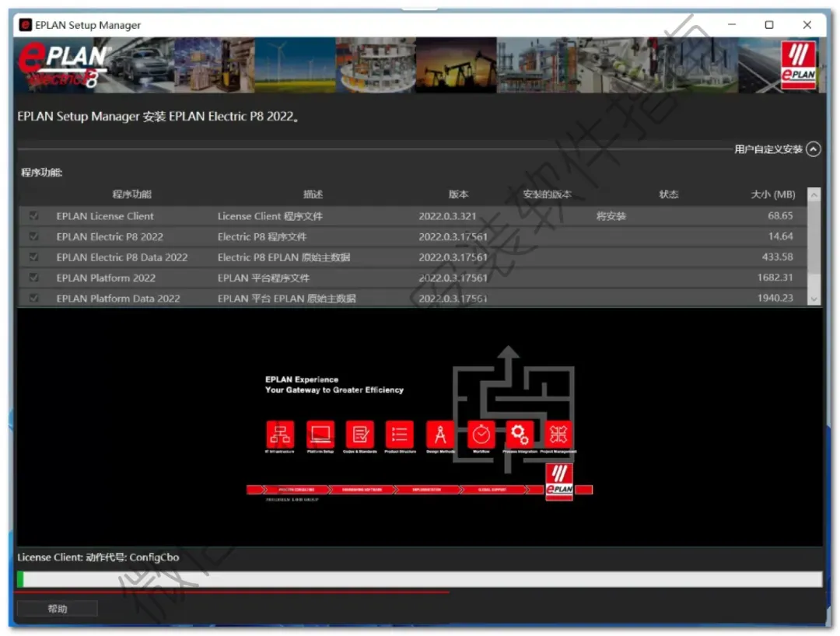Click the red EPLAN logo at banner right
This screenshot has height=636, width=840.
click(798, 65)
